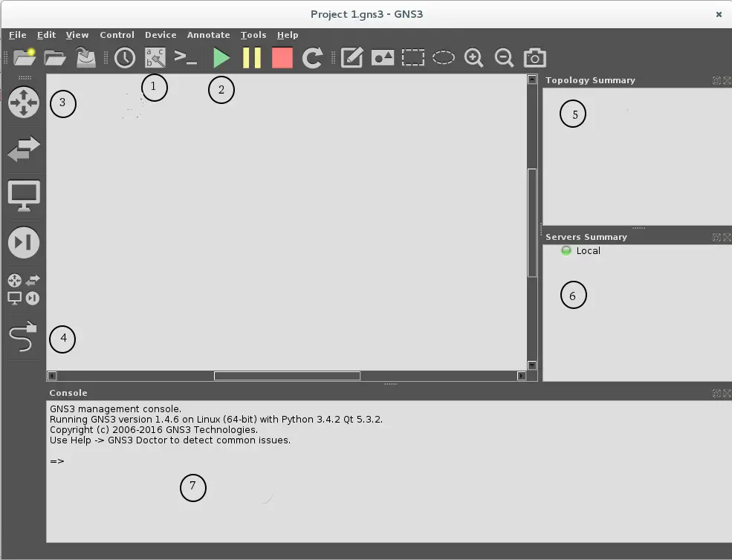Click the Save project as icon
Image resolution: width=732 pixels, height=560 pixels.
pos(85,57)
